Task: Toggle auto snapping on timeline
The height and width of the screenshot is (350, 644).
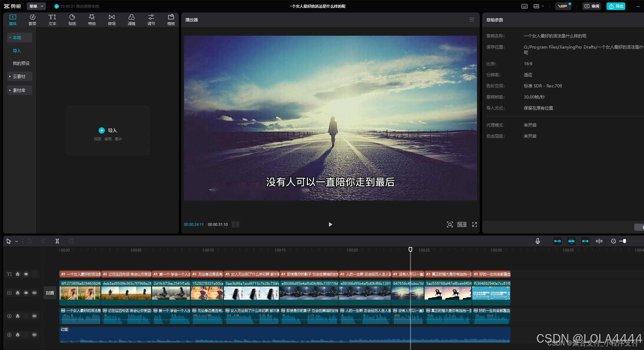Action: (571, 241)
